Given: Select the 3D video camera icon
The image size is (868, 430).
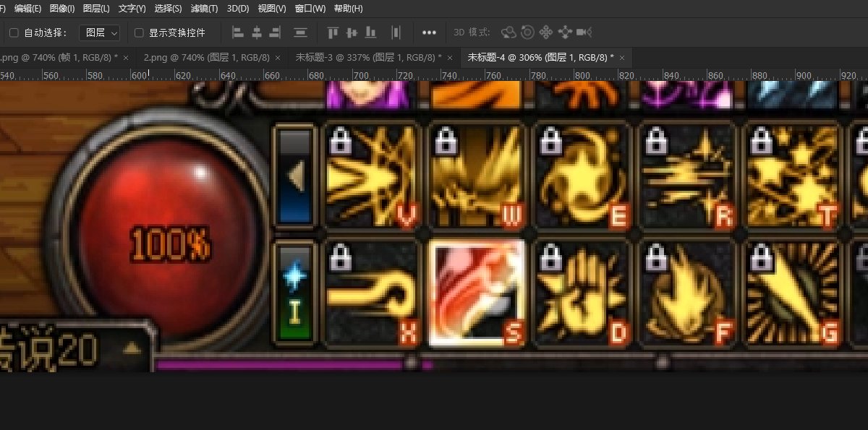Looking at the screenshot, I should (584, 33).
